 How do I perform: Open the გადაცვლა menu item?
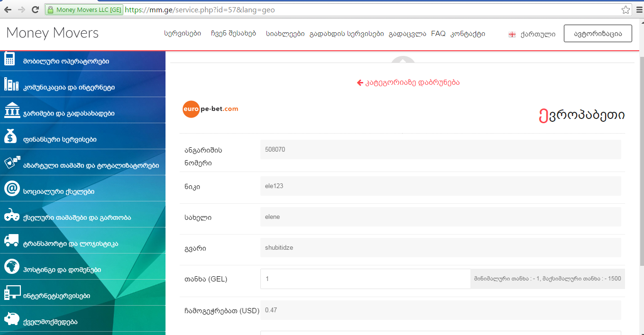click(x=407, y=34)
